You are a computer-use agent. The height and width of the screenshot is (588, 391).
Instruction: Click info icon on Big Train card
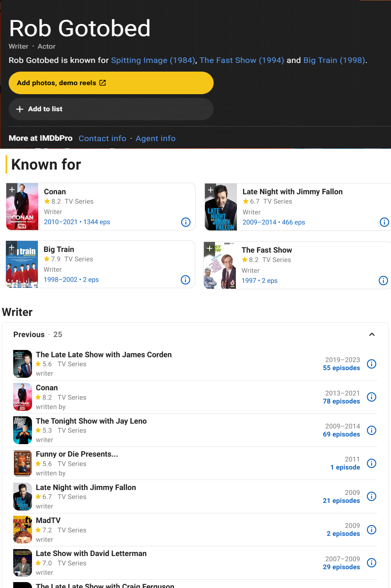click(x=185, y=280)
